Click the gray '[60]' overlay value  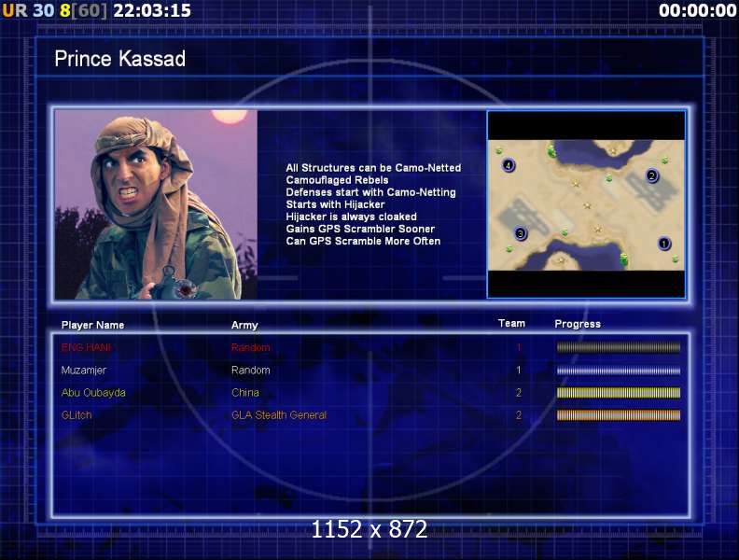coord(90,10)
